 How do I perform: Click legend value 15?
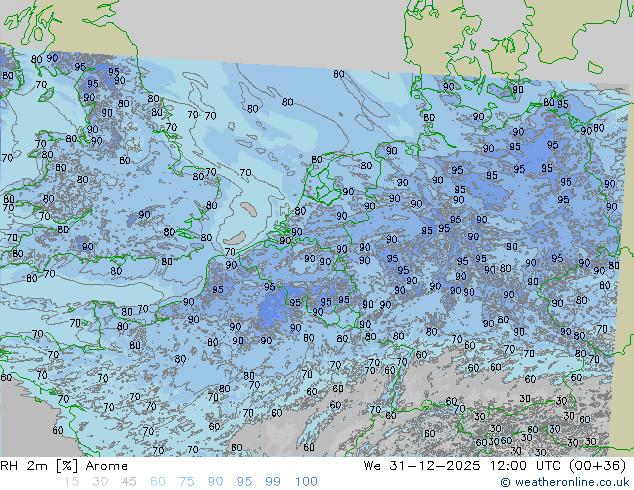[71, 482]
